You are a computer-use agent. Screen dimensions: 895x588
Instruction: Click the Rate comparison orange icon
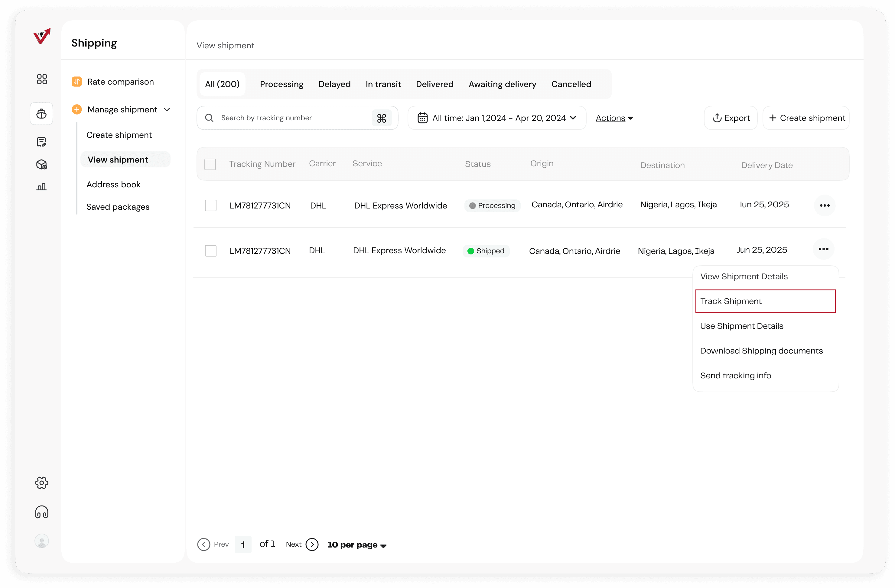(x=77, y=82)
